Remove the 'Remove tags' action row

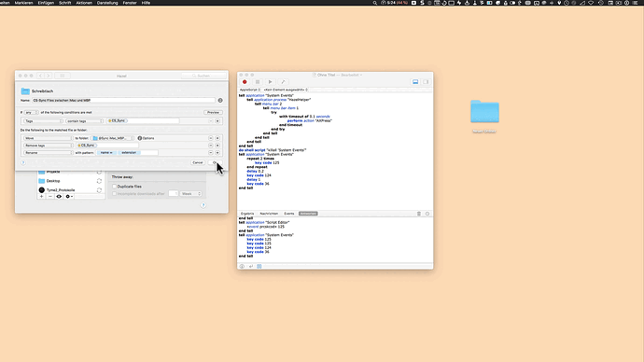tap(211, 146)
